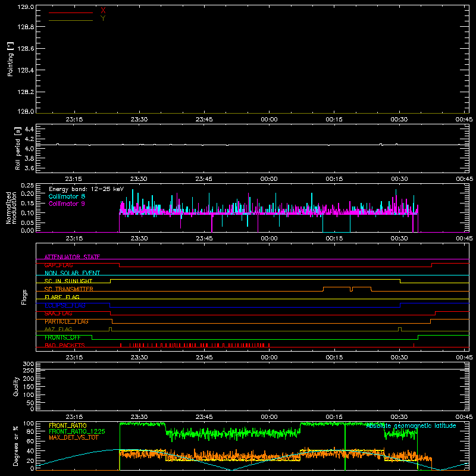Click 'Energy band: 12-25 keV' annotation
This screenshot has width=476, height=476.
pyautogui.click(x=86, y=189)
